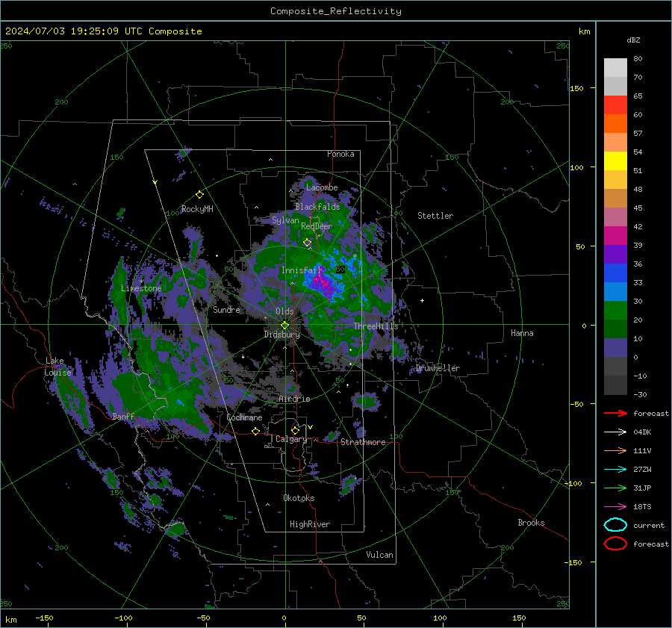Click the Olds town label

click(x=284, y=311)
